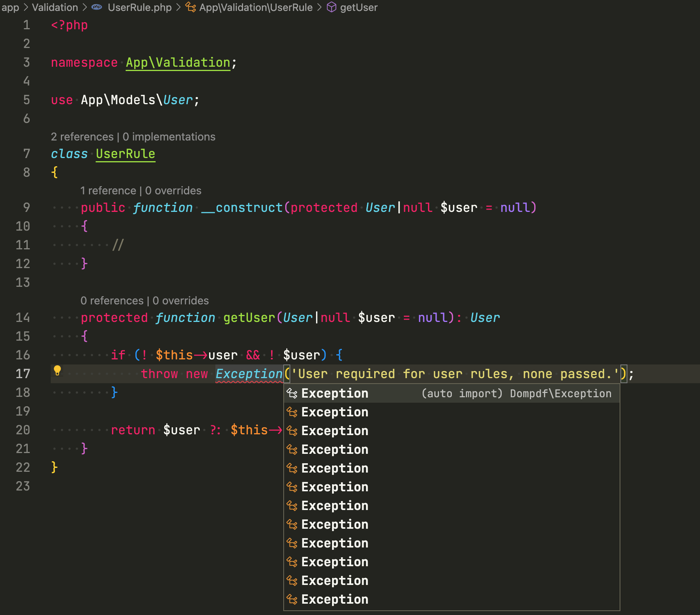This screenshot has width=700, height=615.
Task: Click the PHP file icon beside UserRule.php
Action: [96, 7]
